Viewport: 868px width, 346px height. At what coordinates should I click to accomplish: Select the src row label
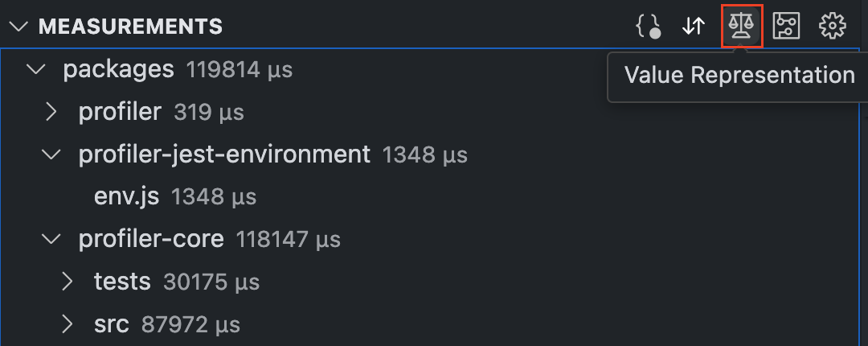pyautogui.click(x=111, y=324)
